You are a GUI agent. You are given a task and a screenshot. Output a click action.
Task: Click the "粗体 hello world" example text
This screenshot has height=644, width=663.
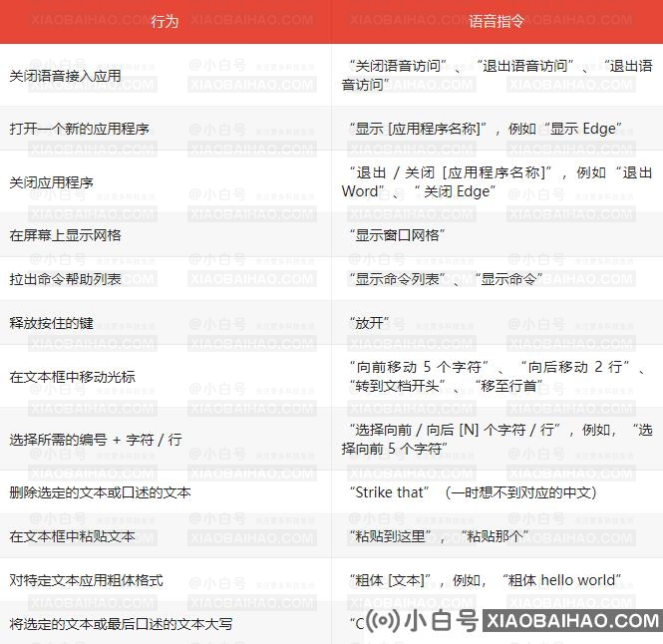point(562,580)
